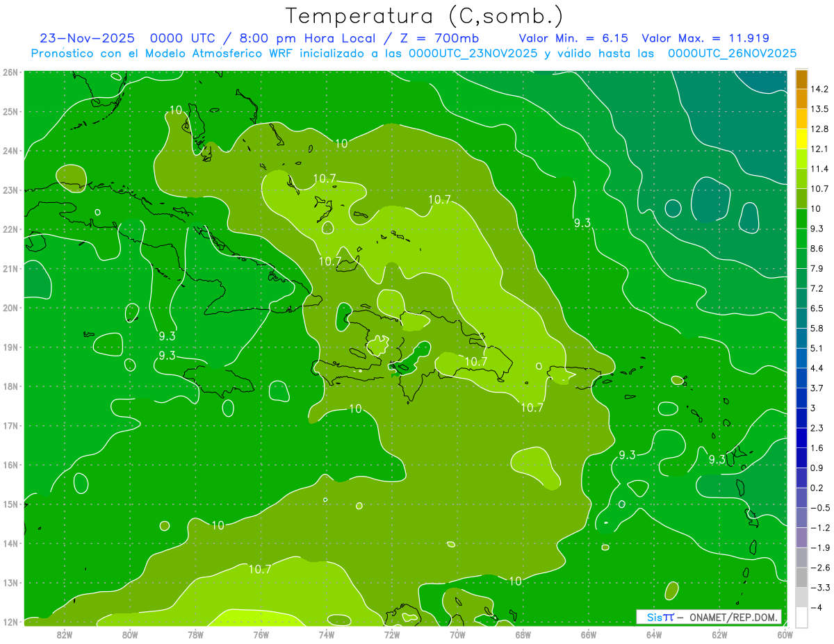Screen dimensions: 834x644
Task: Click the 24N latitude axis label
Action: [10, 151]
